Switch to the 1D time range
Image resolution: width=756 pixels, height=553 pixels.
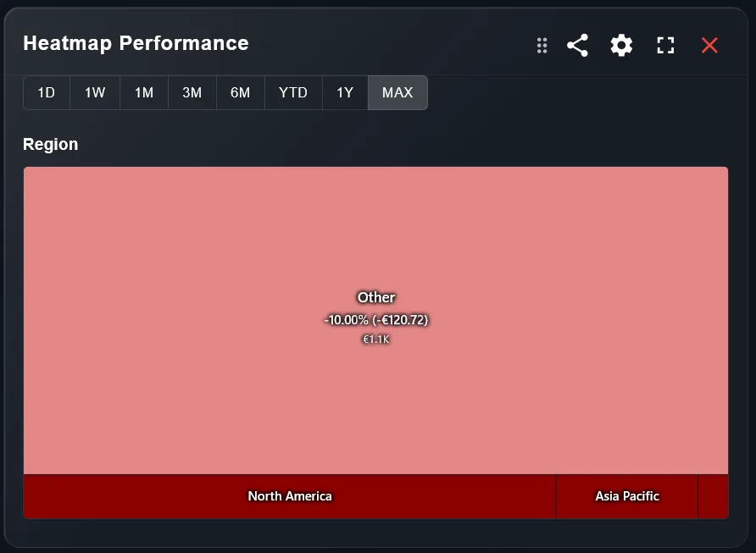coord(46,92)
